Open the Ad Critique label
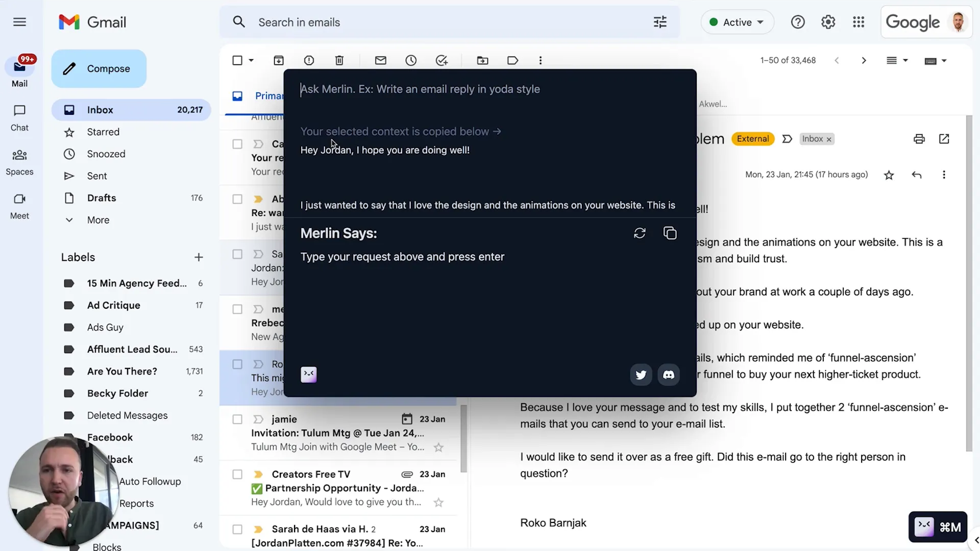The height and width of the screenshot is (551, 980). (113, 305)
